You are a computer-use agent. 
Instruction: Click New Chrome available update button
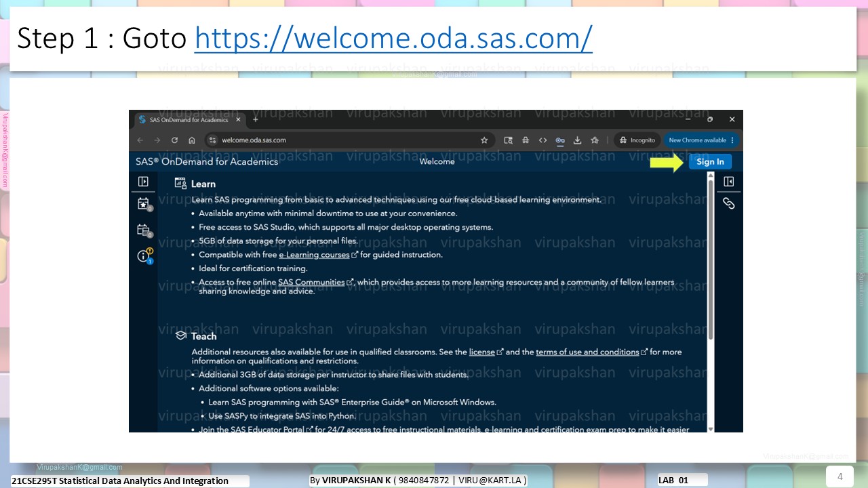click(x=698, y=140)
